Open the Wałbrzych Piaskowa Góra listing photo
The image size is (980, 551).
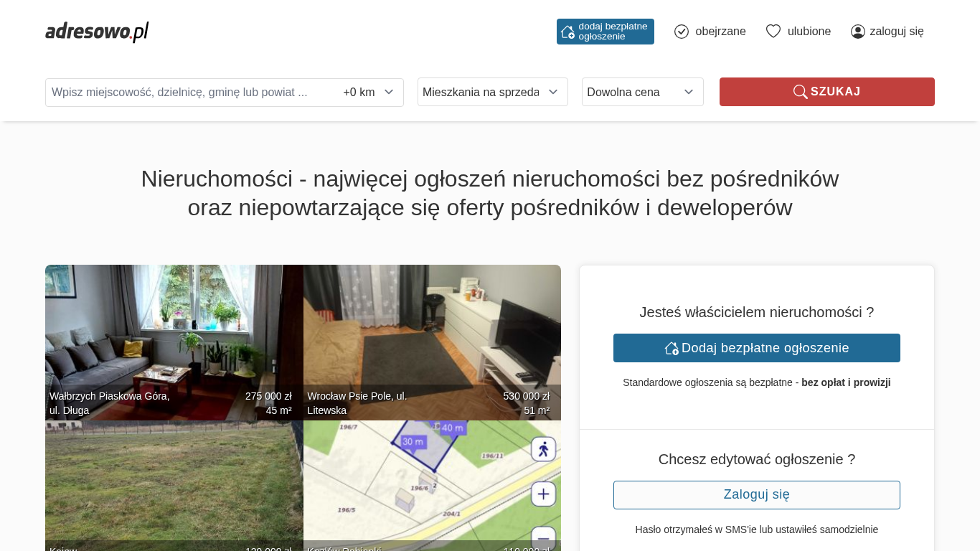point(174,330)
